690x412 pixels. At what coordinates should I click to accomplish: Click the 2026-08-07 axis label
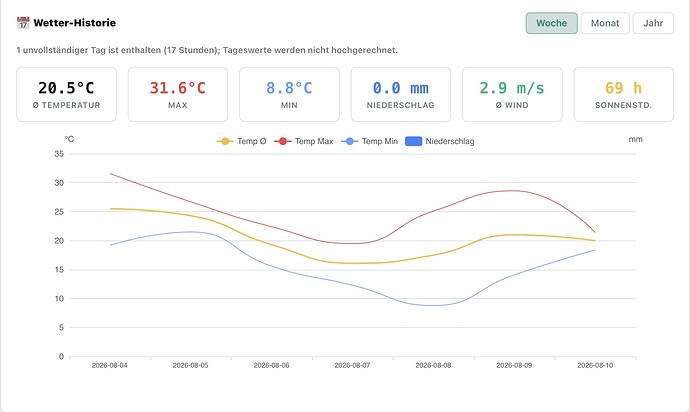pyautogui.click(x=352, y=365)
